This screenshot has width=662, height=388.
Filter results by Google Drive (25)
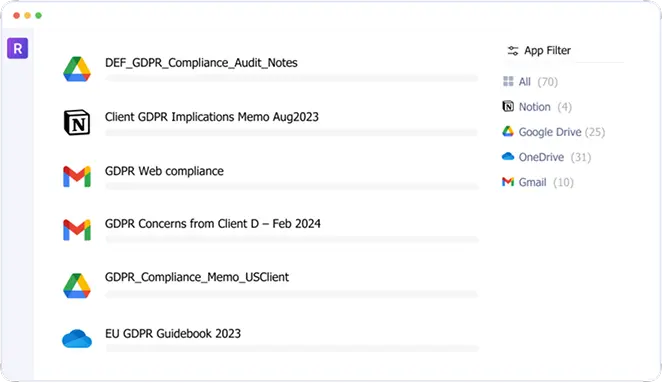tap(553, 132)
